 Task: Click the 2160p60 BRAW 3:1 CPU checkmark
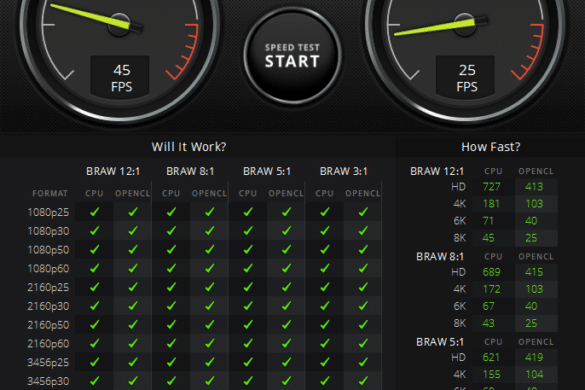tap(325, 343)
